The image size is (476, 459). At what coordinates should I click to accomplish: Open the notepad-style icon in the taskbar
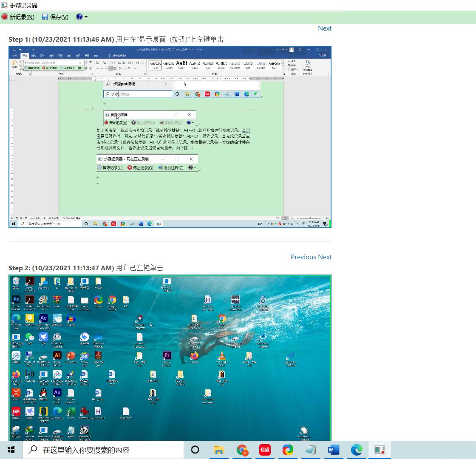point(311,450)
